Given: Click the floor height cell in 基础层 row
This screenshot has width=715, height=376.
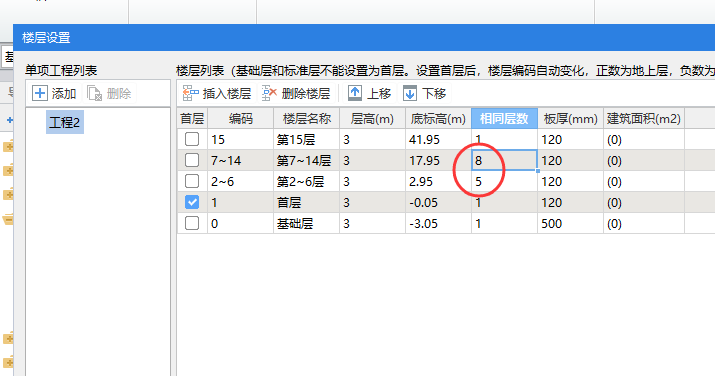Looking at the screenshot, I should [372, 223].
